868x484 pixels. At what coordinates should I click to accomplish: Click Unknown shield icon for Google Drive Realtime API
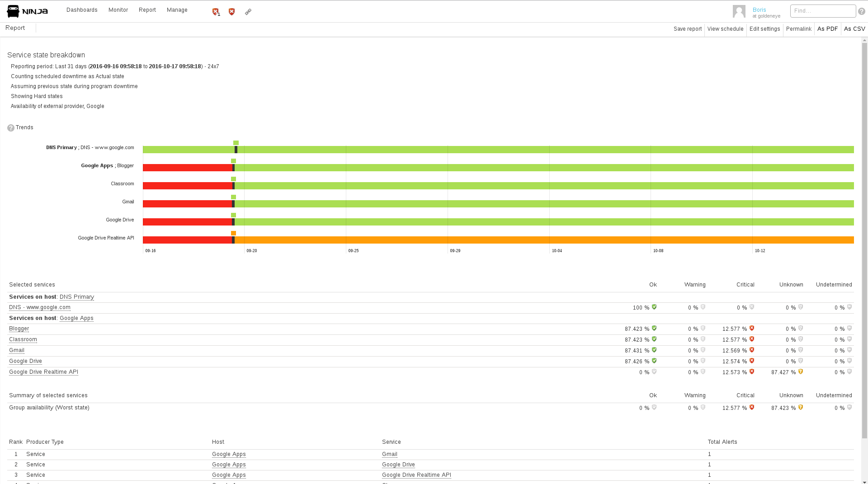point(801,372)
